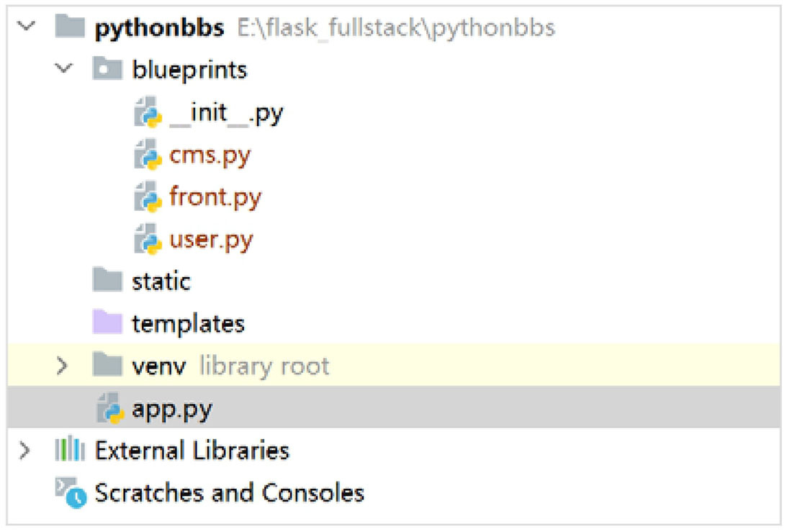The image size is (792, 532).
Task: Collapse the pythonbbs project root chevron
Action: (26, 26)
